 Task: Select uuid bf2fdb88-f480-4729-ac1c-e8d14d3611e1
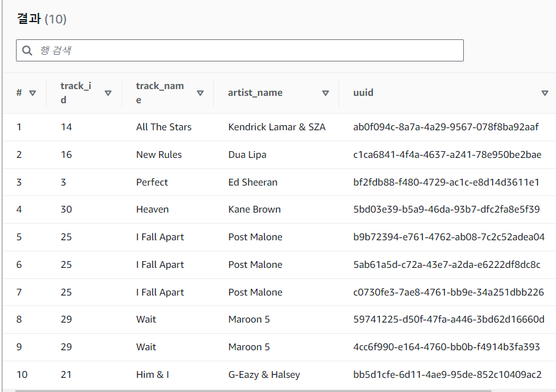click(x=446, y=182)
